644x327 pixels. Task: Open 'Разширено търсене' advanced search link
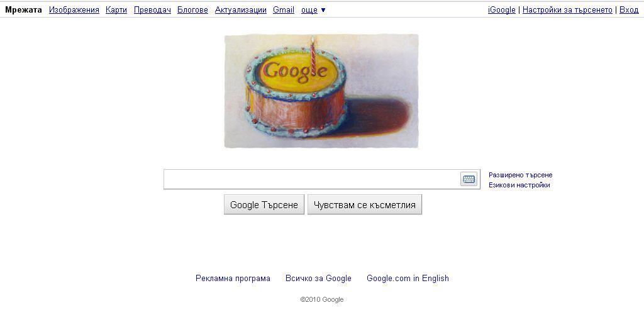pyautogui.click(x=520, y=175)
